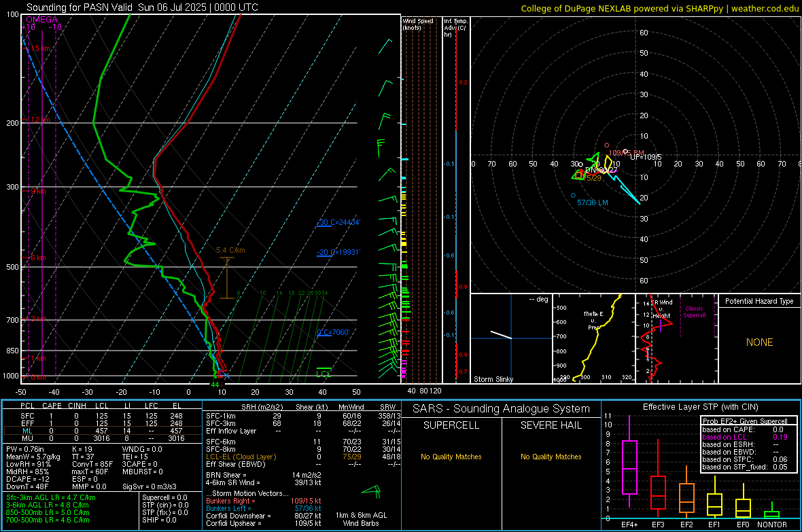Click the 'SigSvr = 0 m3/s3' value
The width and height of the screenshot is (802, 532).
click(x=150, y=486)
